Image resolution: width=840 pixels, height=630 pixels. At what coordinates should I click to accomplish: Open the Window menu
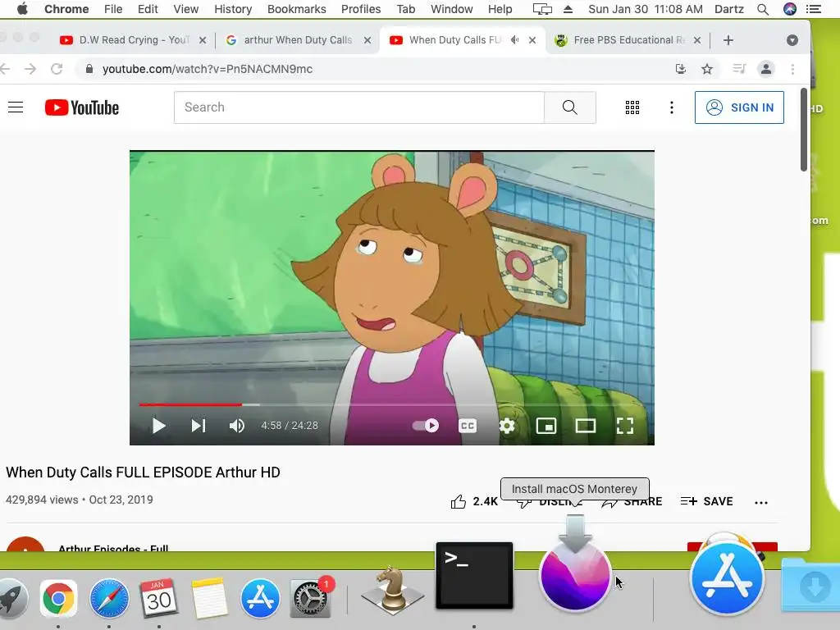click(x=452, y=9)
